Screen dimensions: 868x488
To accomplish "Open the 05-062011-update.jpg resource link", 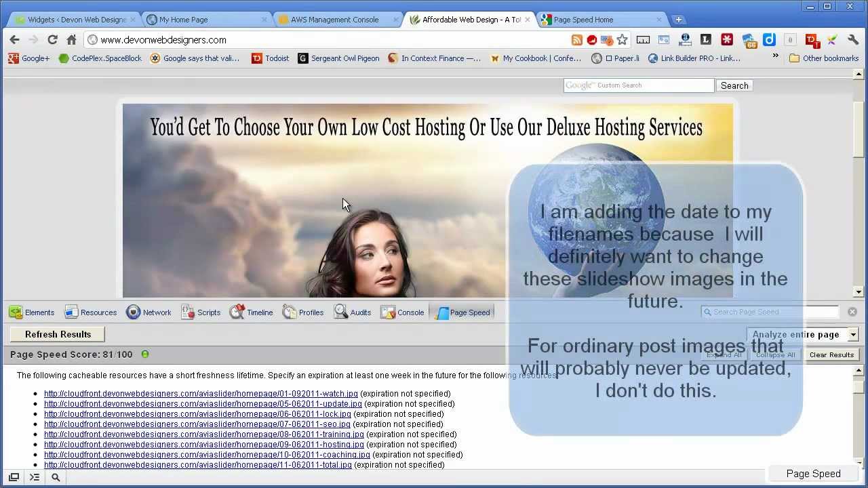I will point(203,404).
